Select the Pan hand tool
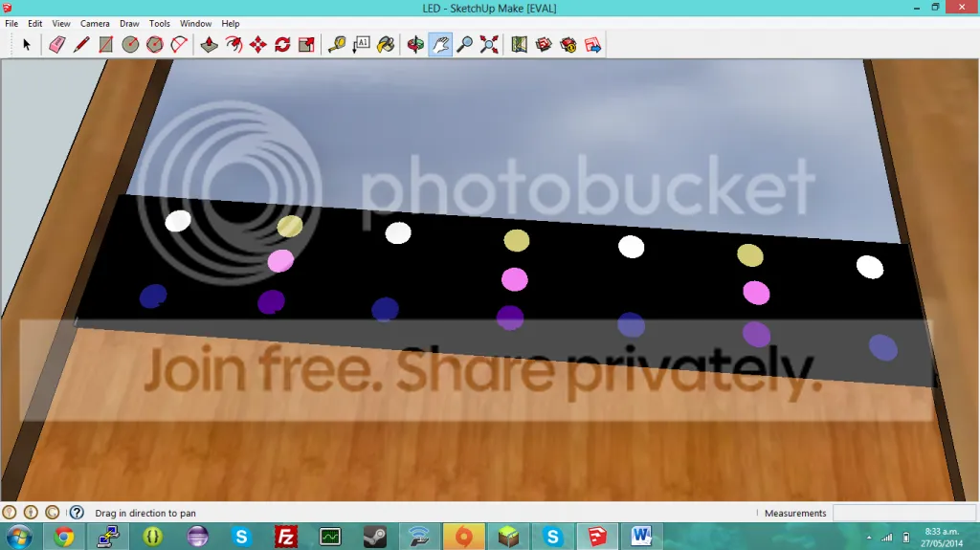 (440, 44)
